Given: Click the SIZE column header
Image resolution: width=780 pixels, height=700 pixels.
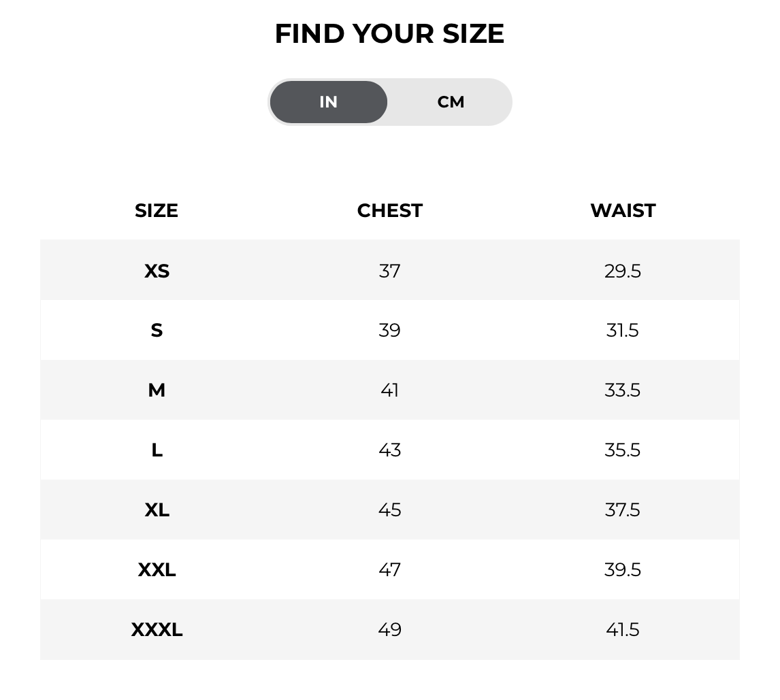Looking at the screenshot, I should point(157,211).
